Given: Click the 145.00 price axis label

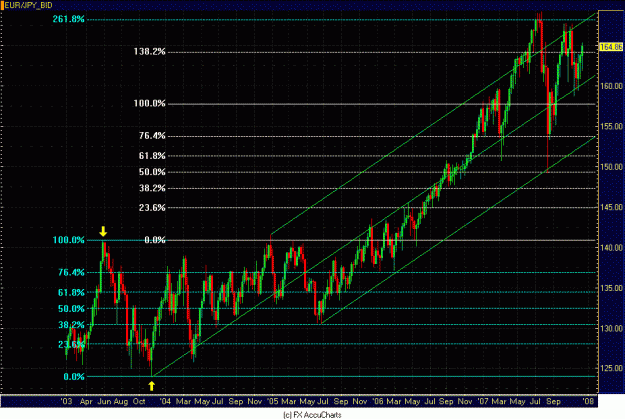Looking at the screenshot, I should coord(611,207).
